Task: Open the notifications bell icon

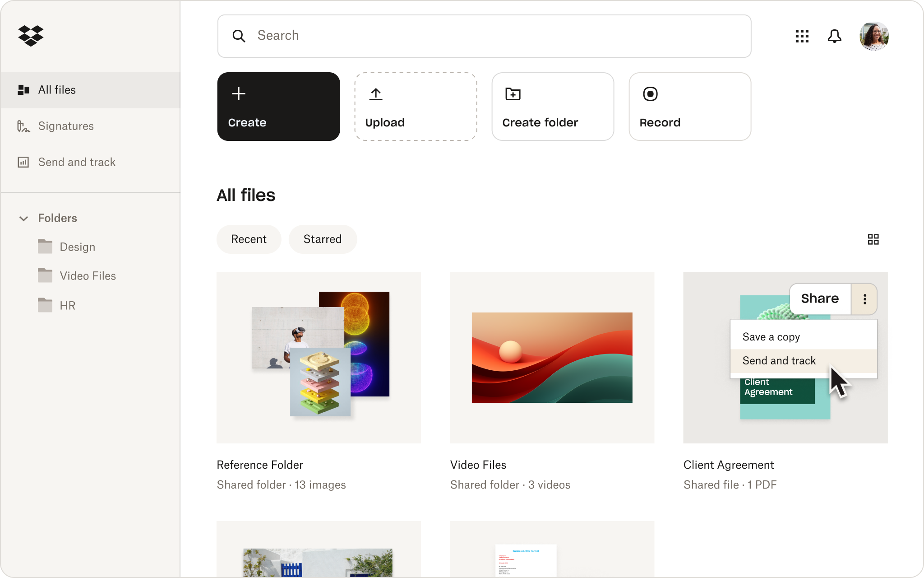Action: pyautogui.click(x=834, y=35)
